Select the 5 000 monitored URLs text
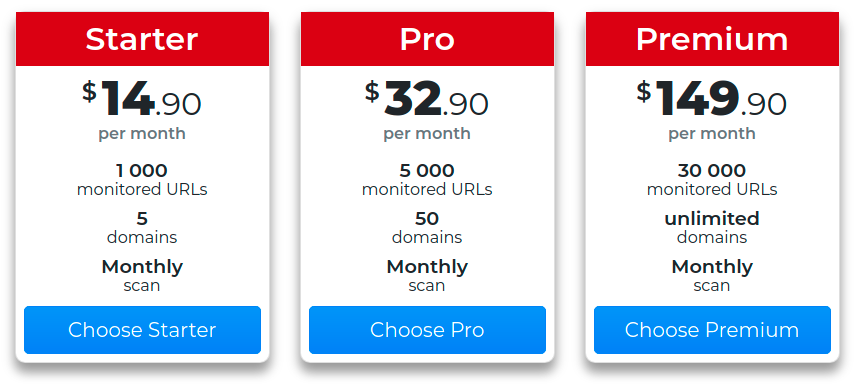Screen dimensions: 860x388 427,180
